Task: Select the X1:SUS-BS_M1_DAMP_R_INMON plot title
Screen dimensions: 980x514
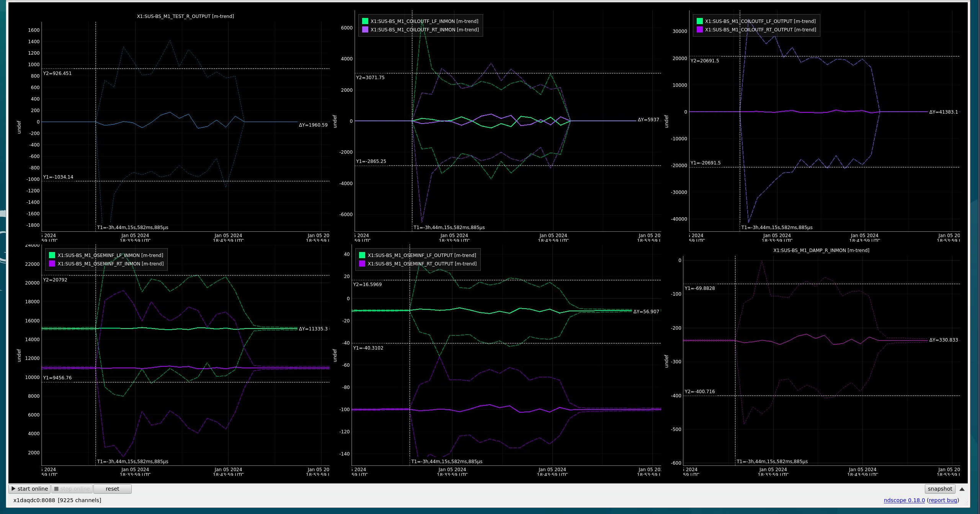Action: pos(821,250)
